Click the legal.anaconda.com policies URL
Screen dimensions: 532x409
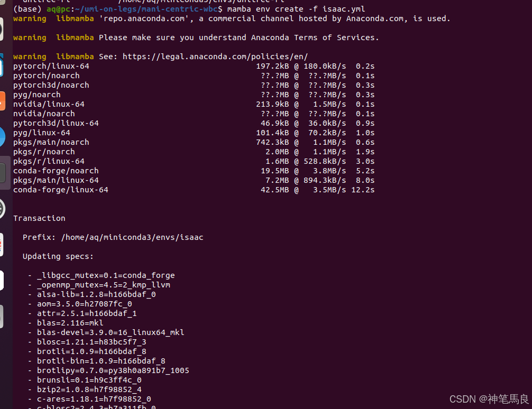point(215,57)
